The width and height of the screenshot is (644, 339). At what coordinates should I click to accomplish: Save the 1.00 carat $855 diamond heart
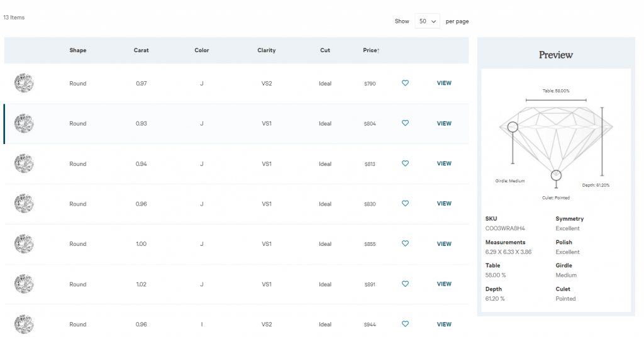(x=405, y=243)
